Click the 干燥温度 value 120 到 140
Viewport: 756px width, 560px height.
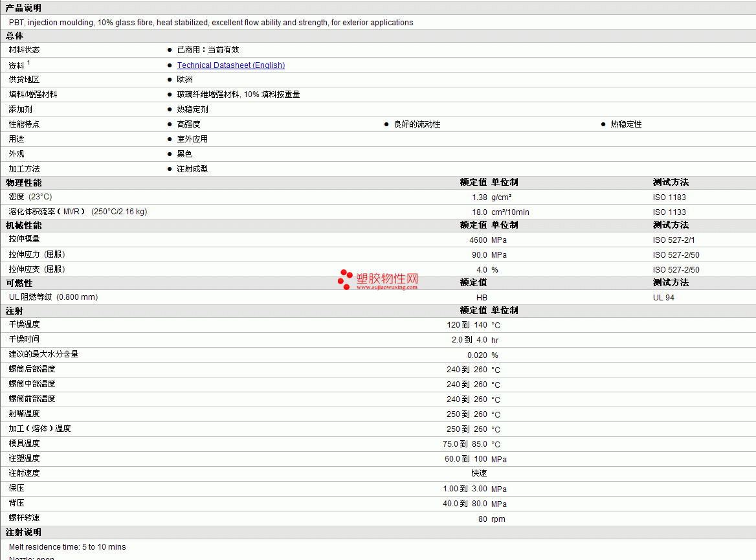[467, 325]
